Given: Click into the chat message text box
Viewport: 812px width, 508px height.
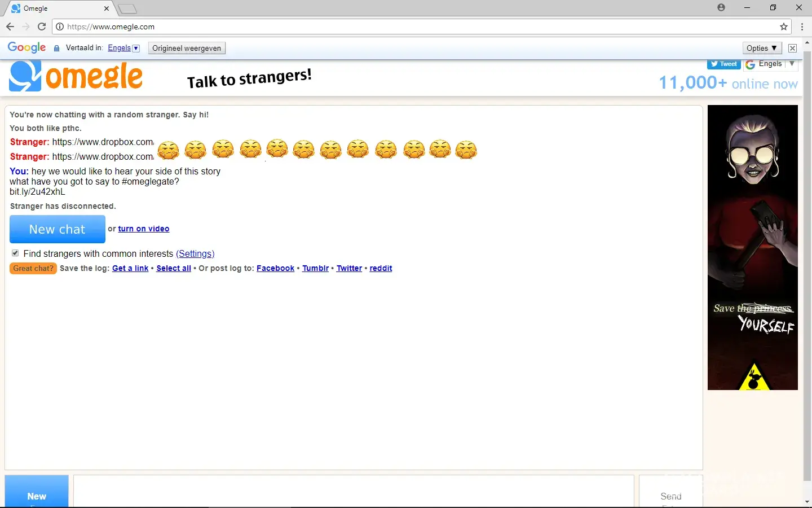Looking at the screenshot, I should point(354,491).
